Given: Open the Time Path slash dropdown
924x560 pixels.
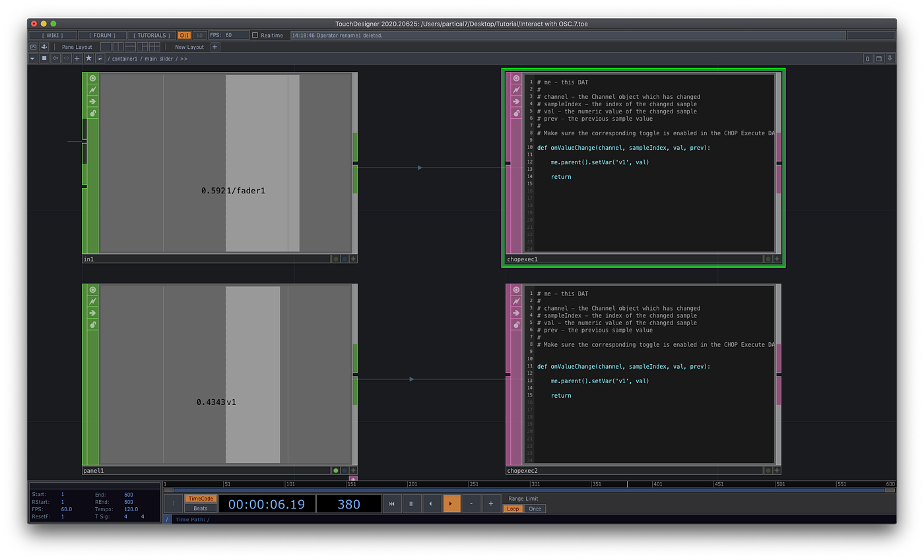Looking at the screenshot, I should [x=167, y=519].
